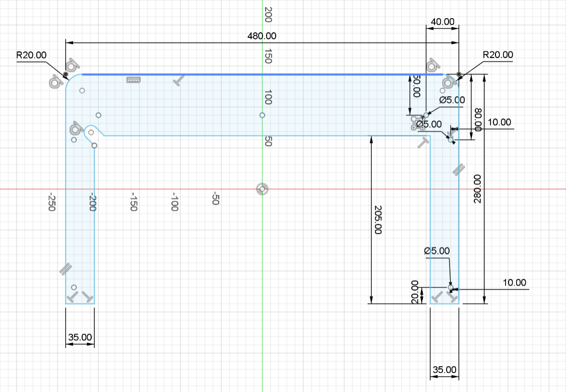Select the 480.00 overall width dimension
Viewport: 566px width, 392px height.
(x=262, y=36)
